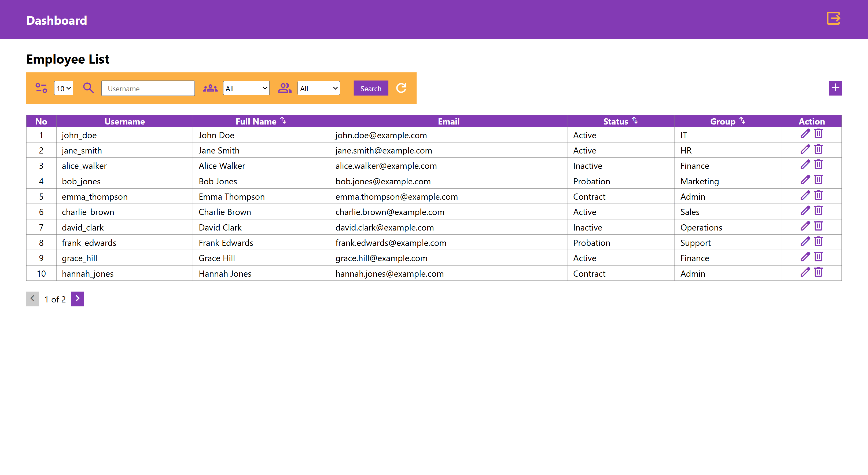This screenshot has width=868, height=475.
Task: Click trash icon for hannah_jones
Action: tap(818, 272)
